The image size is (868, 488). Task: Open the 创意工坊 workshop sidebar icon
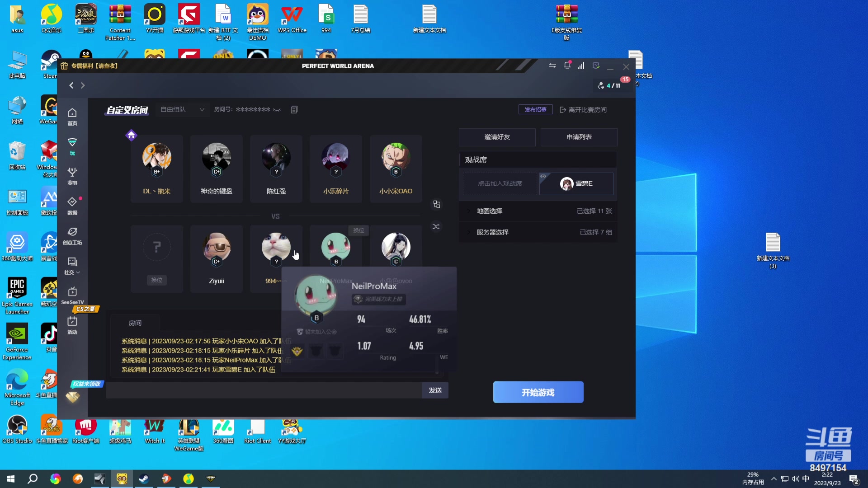pyautogui.click(x=72, y=235)
